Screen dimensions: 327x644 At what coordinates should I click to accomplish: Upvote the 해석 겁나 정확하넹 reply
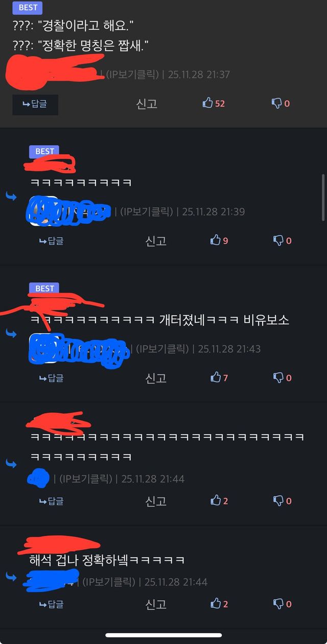(x=219, y=604)
